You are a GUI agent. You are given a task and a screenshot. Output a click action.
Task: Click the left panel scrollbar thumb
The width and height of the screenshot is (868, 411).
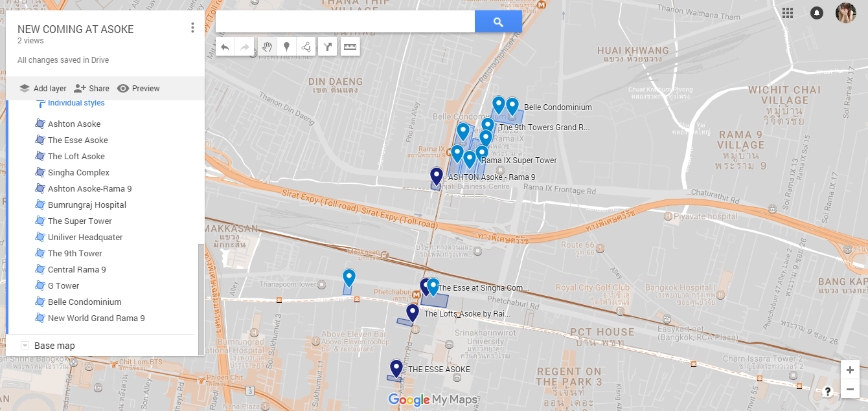tap(201, 299)
